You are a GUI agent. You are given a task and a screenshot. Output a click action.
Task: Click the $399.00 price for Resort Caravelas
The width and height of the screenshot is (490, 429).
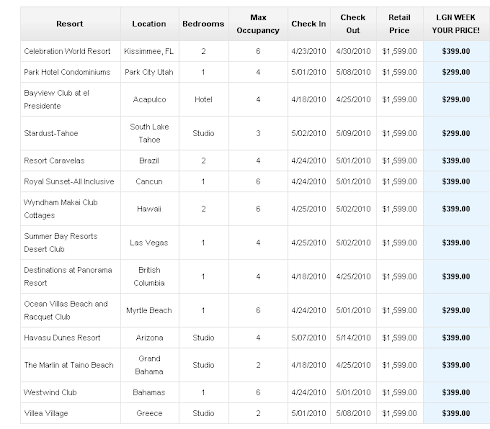(456, 161)
